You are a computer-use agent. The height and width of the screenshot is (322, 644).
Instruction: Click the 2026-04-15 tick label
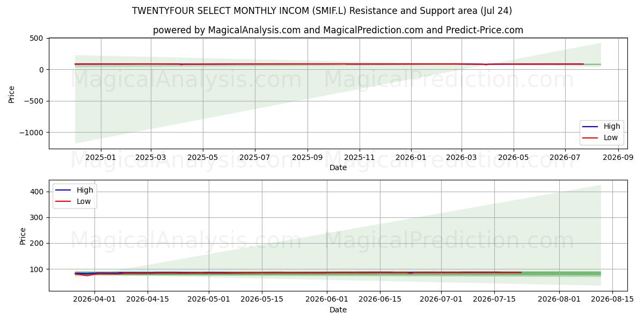coord(148,299)
